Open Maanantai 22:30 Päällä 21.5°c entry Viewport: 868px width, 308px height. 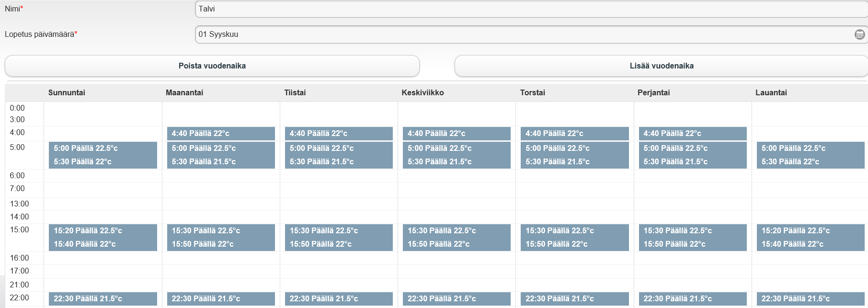(x=221, y=299)
